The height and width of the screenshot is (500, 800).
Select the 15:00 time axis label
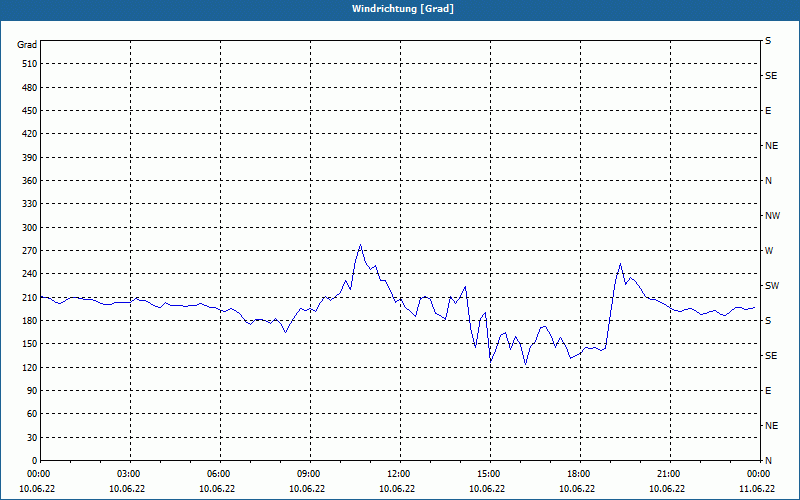489,474
